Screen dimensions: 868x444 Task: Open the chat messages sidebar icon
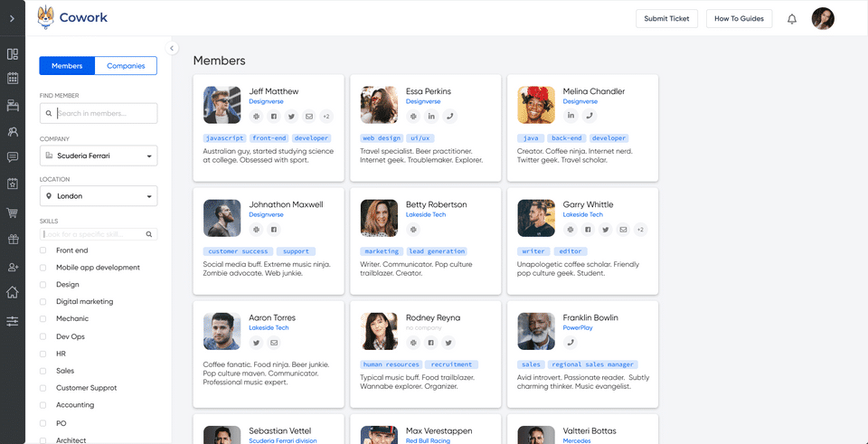tap(12, 157)
